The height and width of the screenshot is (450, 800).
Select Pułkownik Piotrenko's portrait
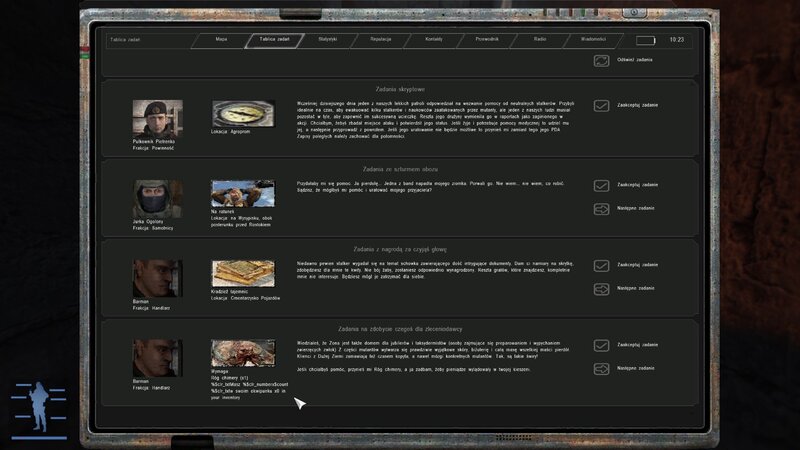(x=157, y=118)
